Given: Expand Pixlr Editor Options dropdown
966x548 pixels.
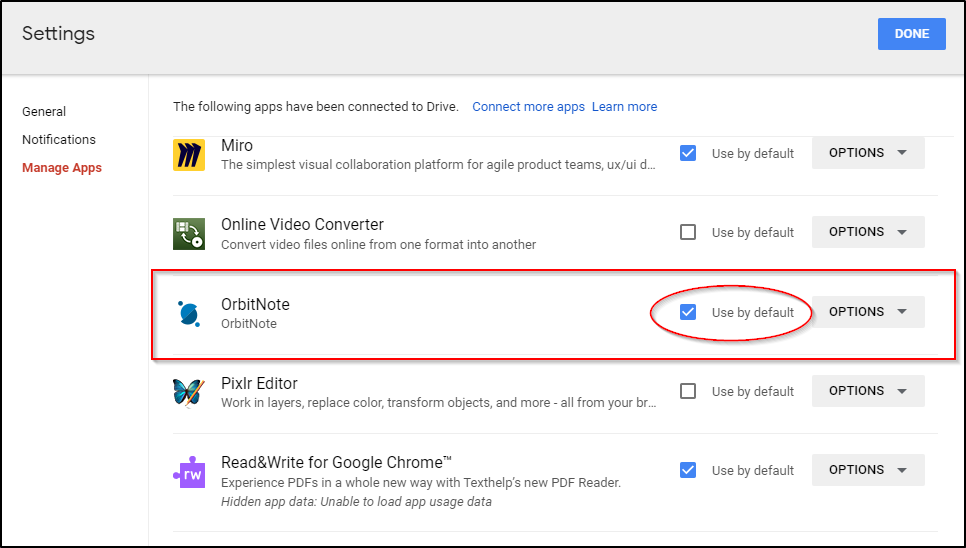Looking at the screenshot, I should 867,391.
